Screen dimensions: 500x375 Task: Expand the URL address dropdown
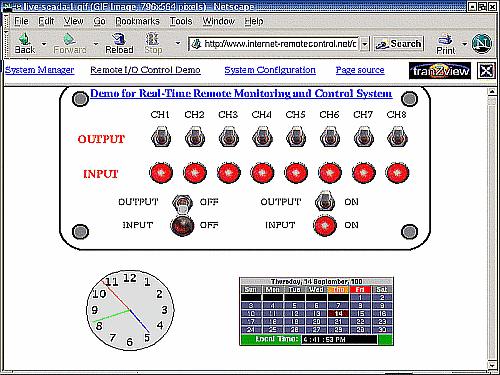click(x=365, y=44)
